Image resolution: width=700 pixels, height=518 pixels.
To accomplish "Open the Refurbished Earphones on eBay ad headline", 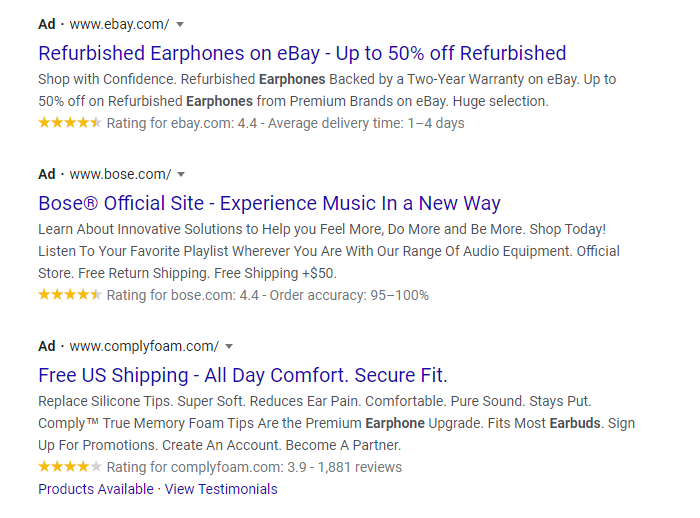I will pyautogui.click(x=302, y=53).
